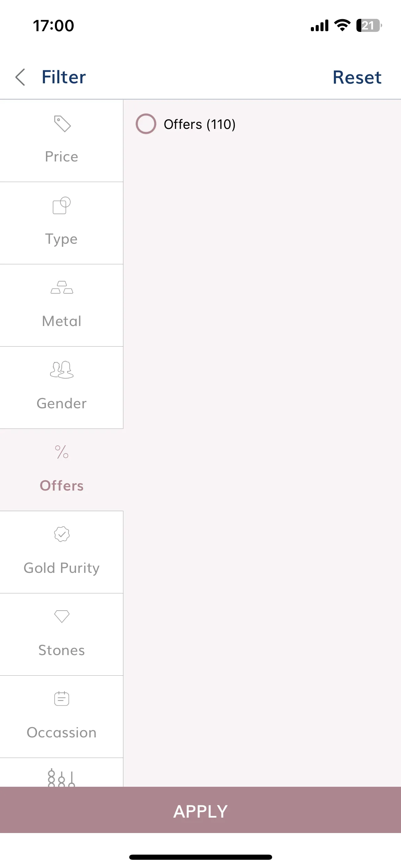The width and height of the screenshot is (401, 868).
Task: Open the Stones filter category
Action: (62, 635)
